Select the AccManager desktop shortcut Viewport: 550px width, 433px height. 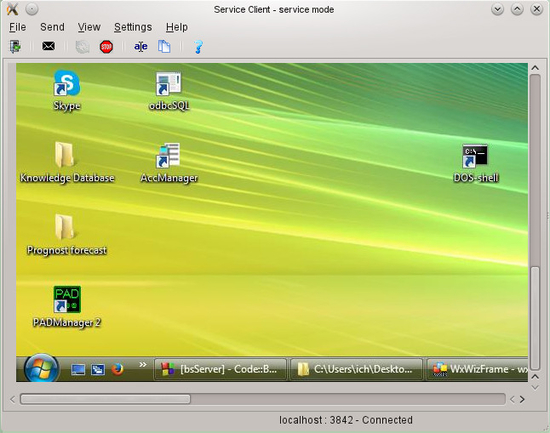(169, 163)
